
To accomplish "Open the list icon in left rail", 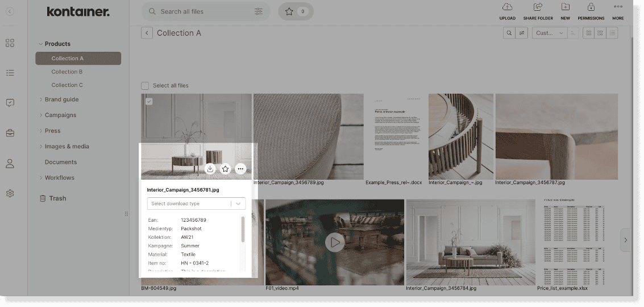I will pyautogui.click(x=10, y=73).
